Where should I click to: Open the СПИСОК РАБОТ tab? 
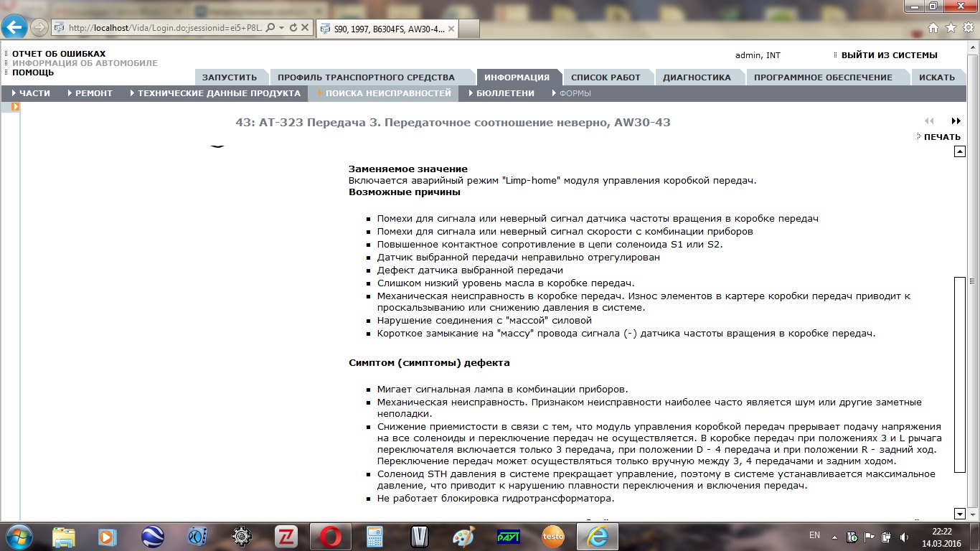coord(605,77)
